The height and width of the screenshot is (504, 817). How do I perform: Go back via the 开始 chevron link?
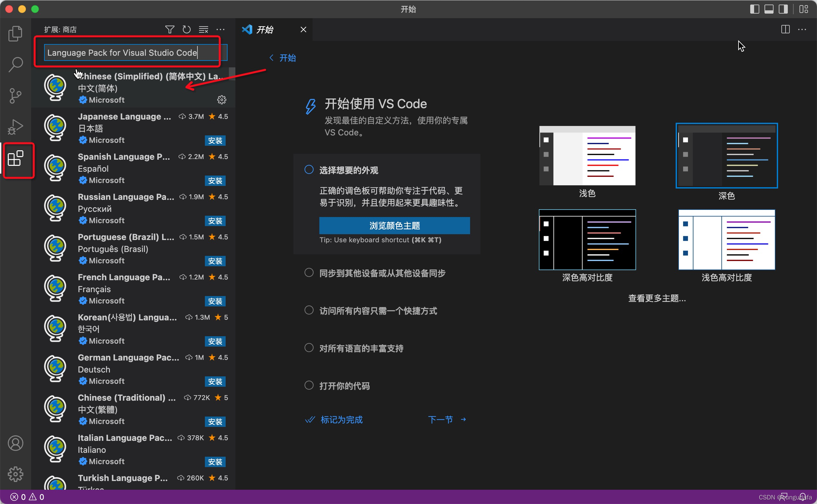(283, 58)
